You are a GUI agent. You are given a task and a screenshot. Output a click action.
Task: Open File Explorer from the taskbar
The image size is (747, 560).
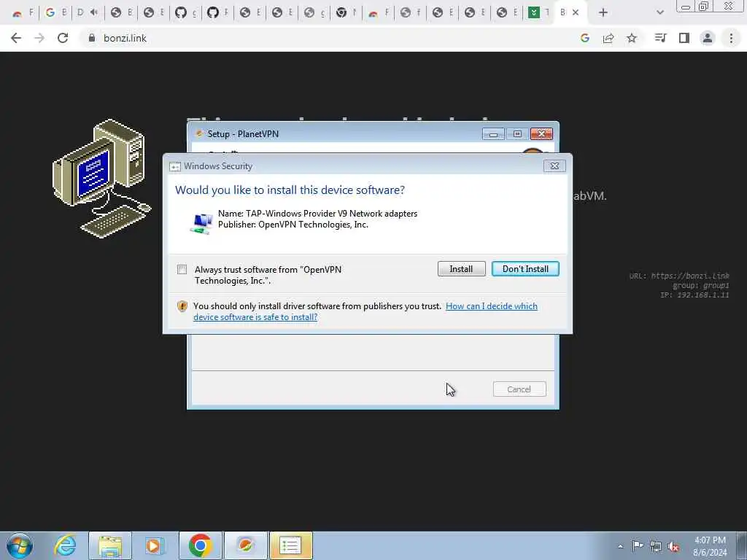point(110,545)
